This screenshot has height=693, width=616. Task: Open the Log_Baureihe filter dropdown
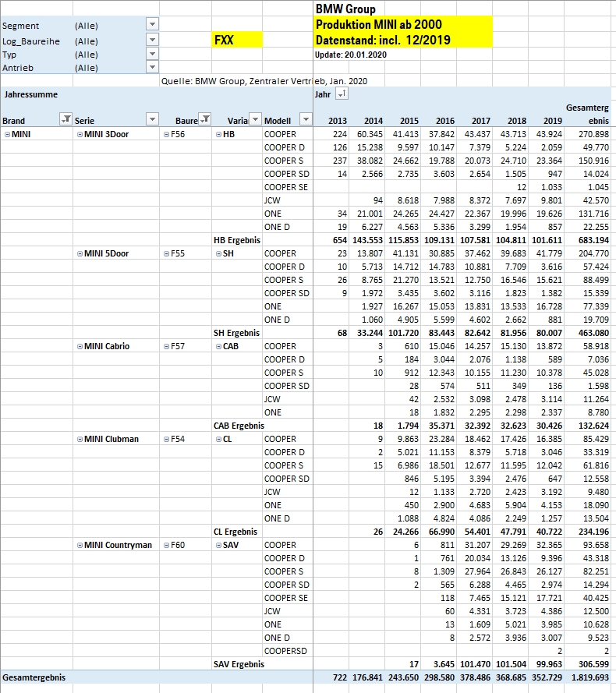(152, 40)
